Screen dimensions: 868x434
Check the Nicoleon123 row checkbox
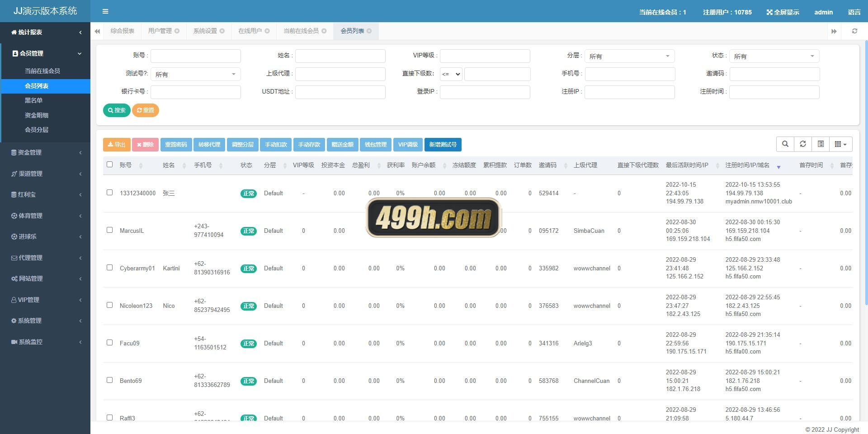click(x=109, y=305)
